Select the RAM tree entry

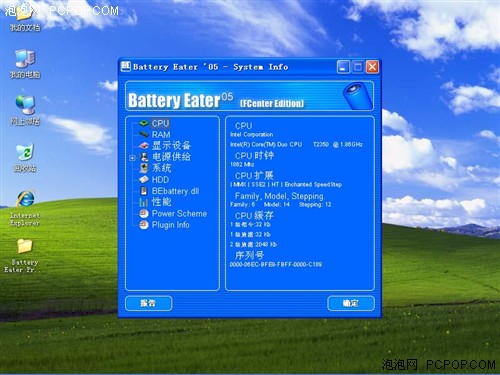[x=161, y=135]
